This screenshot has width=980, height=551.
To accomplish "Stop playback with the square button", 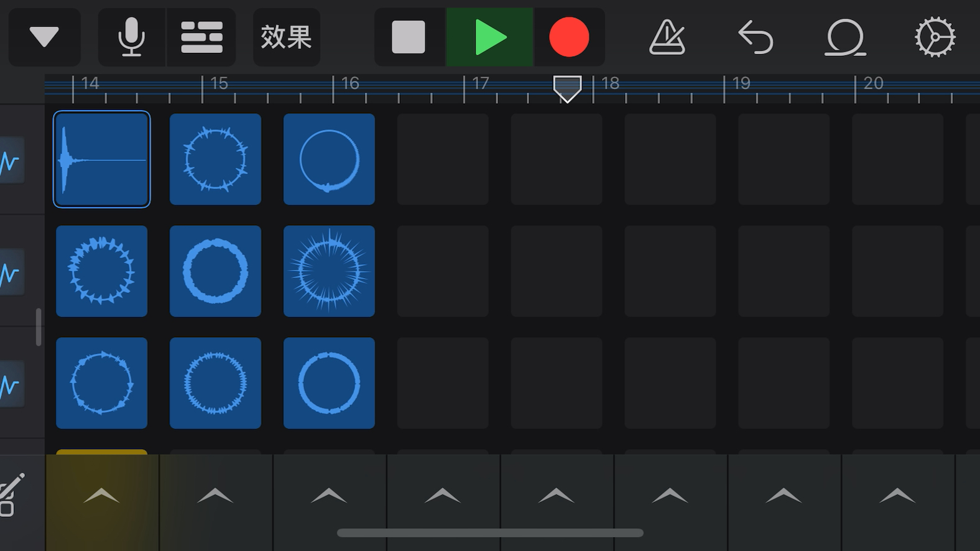I will click(409, 37).
